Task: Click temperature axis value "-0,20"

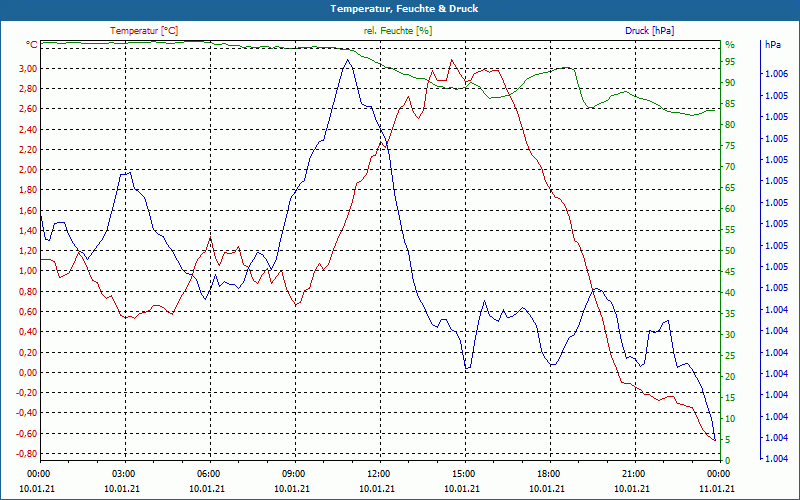Action: 27,392
